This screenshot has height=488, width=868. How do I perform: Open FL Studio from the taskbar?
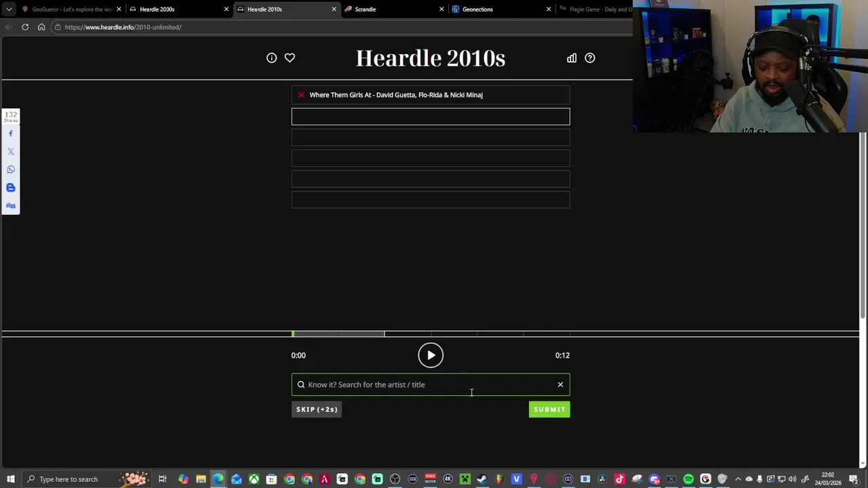click(499, 479)
